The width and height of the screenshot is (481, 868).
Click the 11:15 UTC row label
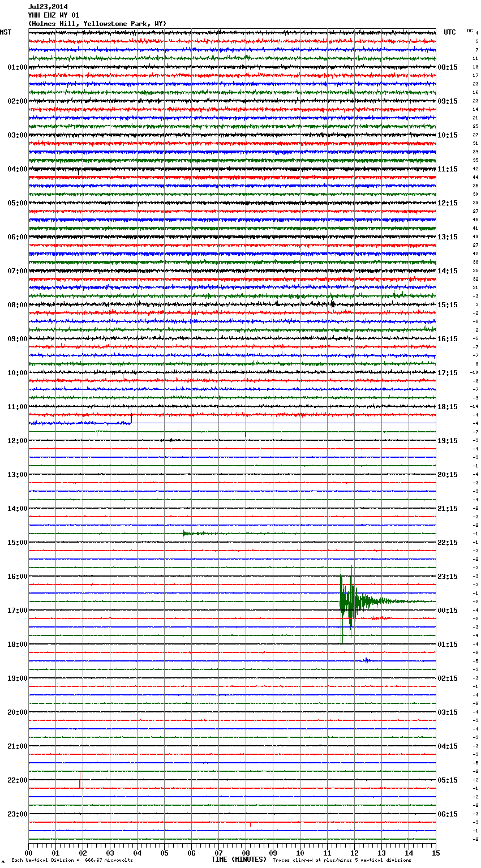click(448, 169)
